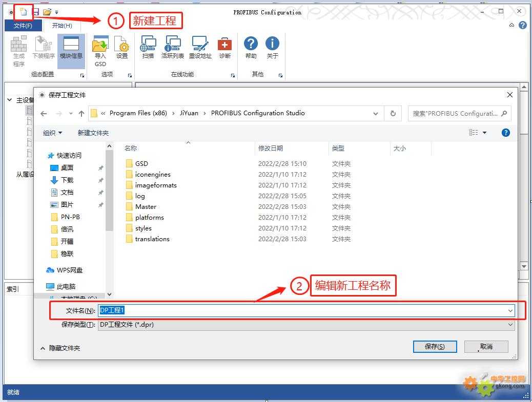Image resolution: width=532 pixels, height=402 pixels.
Task: Click the search PROFIBUS Configuration field
Action: [x=459, y=114]
